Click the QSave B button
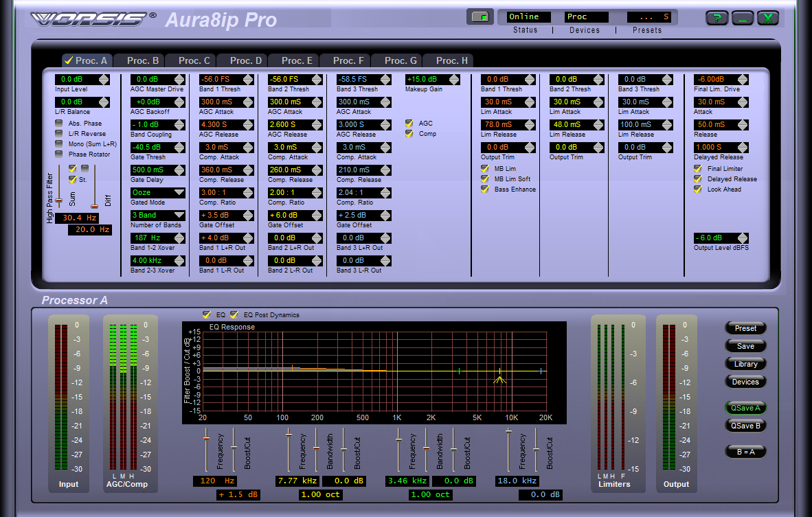This screenshot has height=517, width=812. 745,426
